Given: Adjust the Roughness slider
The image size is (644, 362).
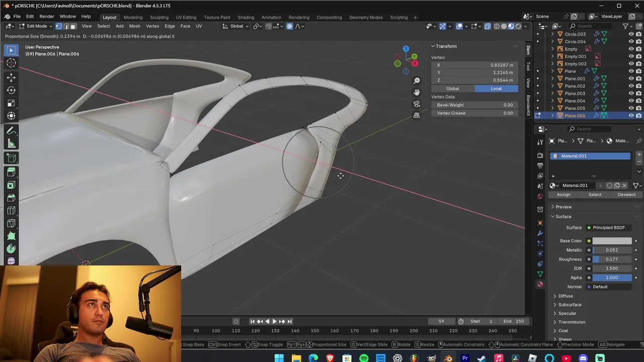Looking at the screenshot, I should [x=612, y=259].
